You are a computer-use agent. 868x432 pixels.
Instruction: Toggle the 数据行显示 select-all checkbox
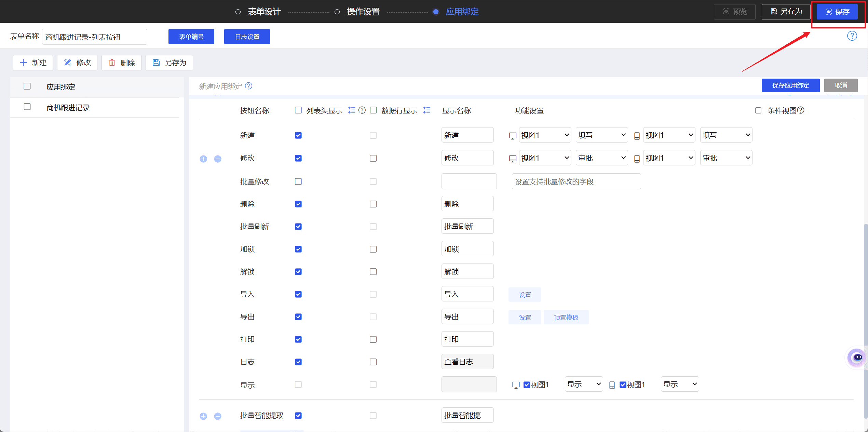click(373, 110)
